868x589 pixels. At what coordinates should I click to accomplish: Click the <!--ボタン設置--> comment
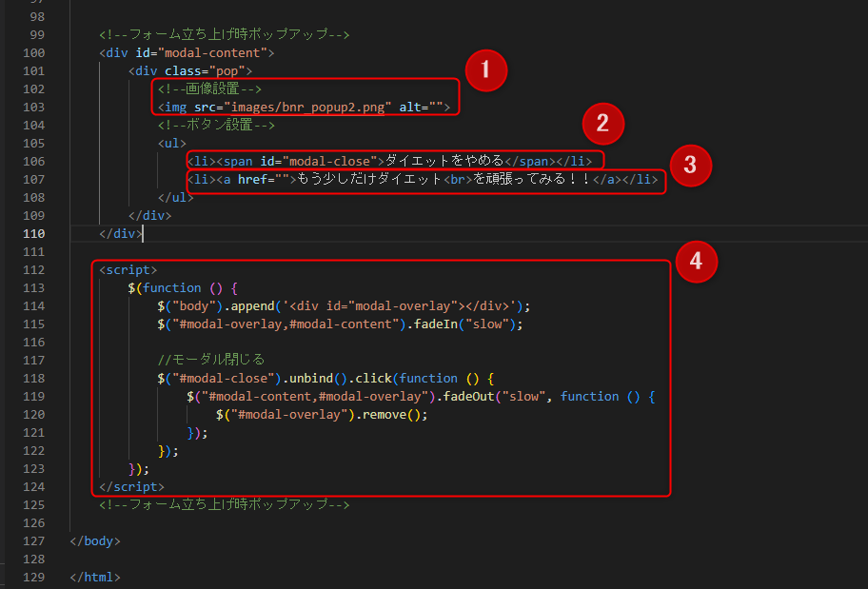tap(216, 125)
